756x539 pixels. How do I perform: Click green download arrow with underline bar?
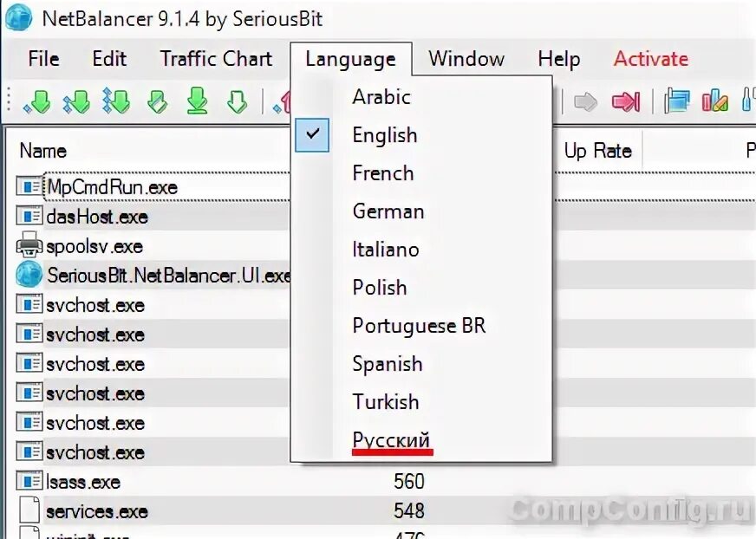click(x=197, y=101)
